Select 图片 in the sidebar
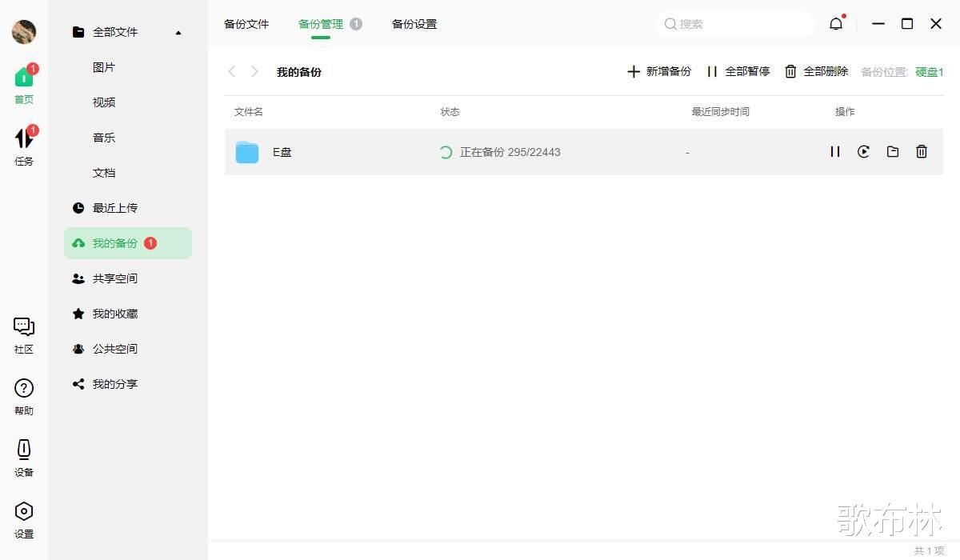960x560 pixels. (x=104, y=67)
